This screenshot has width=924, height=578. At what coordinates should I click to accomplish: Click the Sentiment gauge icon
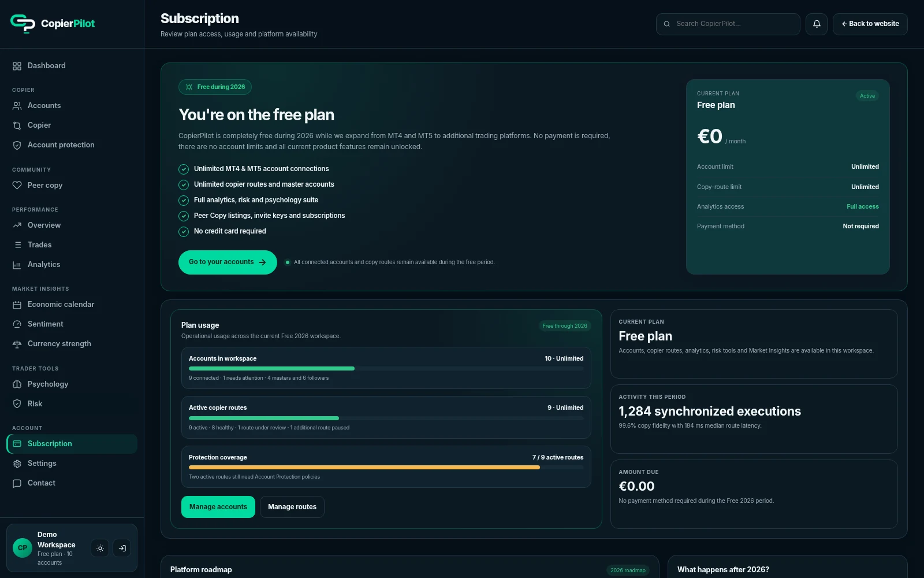(x=17, y=324)
